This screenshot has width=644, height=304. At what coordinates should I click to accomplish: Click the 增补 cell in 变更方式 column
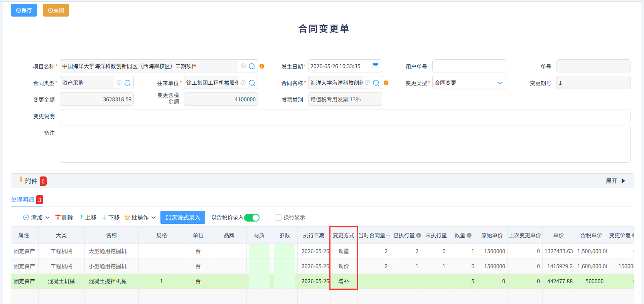tap(344, 281)
